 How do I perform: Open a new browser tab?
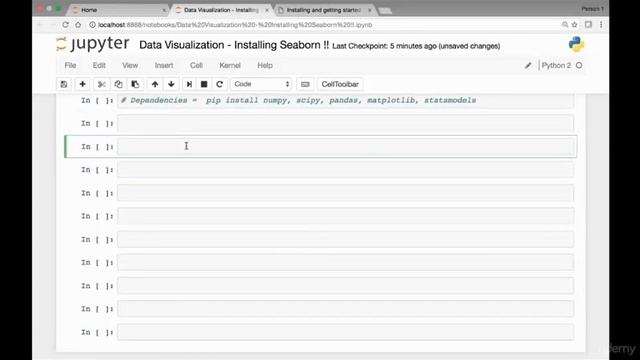click(x=385, y=11)
